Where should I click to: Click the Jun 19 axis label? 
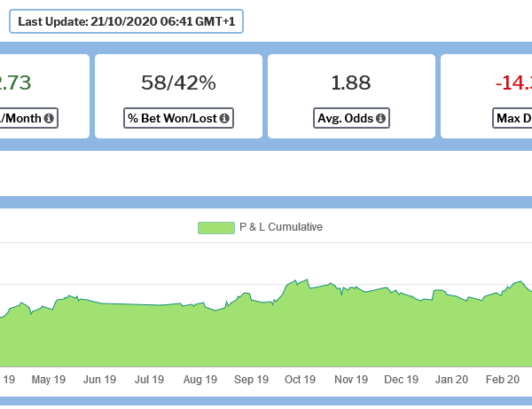(99, 379)
